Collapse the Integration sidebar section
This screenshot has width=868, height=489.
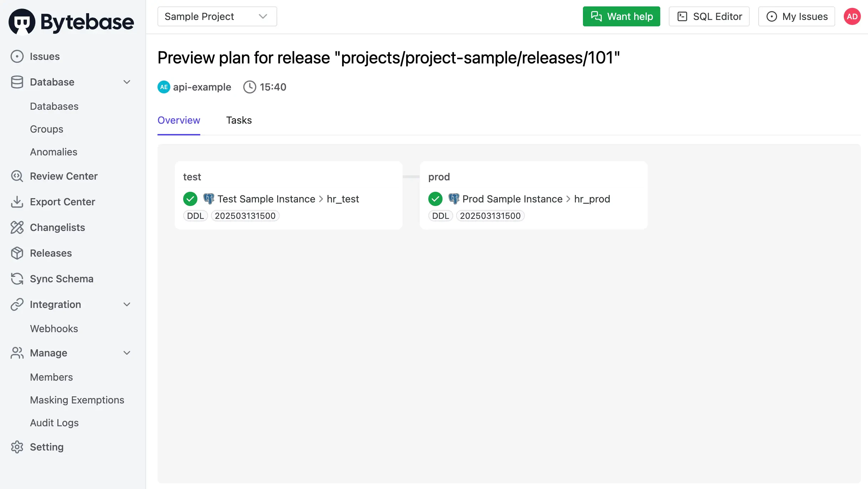[127, 304]
